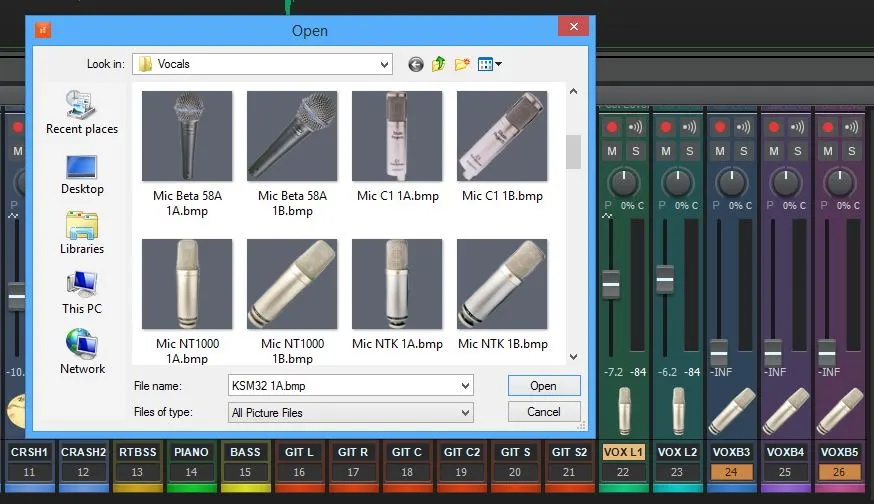Click inside the File name text field
The image size is (874, 504).
pyautogui.click(x=343, y=385)
